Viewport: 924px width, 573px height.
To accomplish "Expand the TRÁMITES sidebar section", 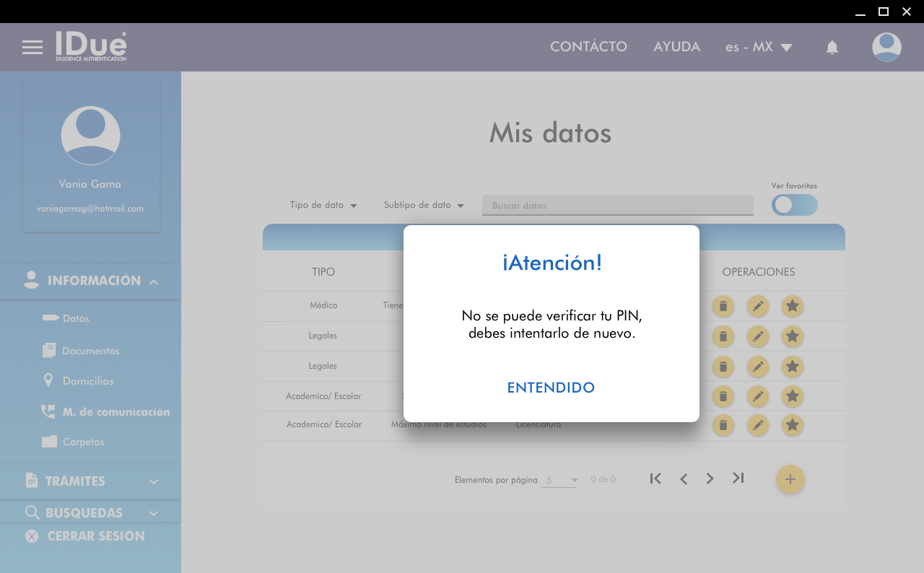I will tap(90, 481).
